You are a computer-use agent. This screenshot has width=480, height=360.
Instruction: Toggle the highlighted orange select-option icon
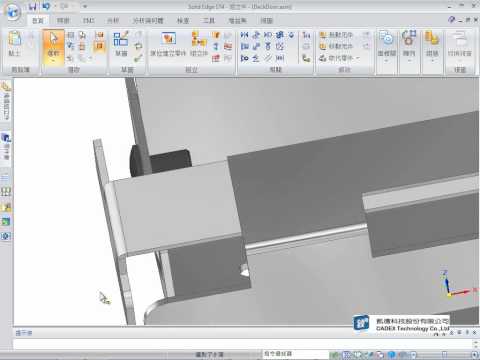pyautogui.click(x=99, y=46)
